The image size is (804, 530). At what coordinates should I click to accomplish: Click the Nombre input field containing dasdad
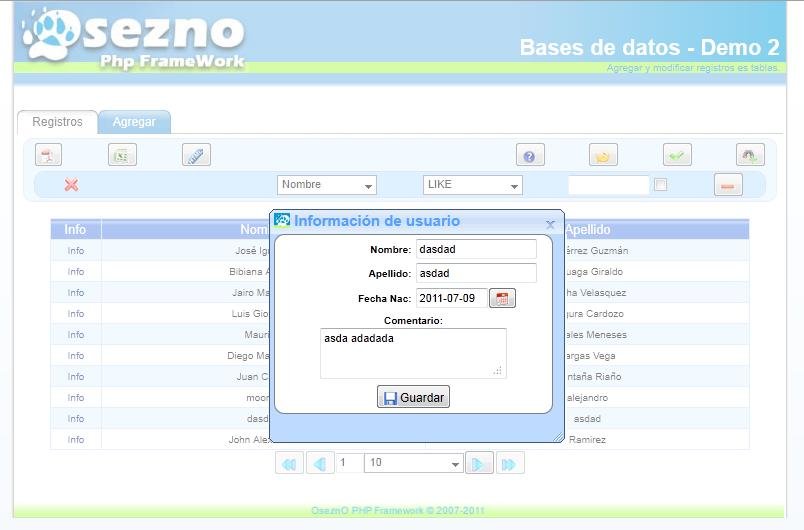click(x=476, y=249)
